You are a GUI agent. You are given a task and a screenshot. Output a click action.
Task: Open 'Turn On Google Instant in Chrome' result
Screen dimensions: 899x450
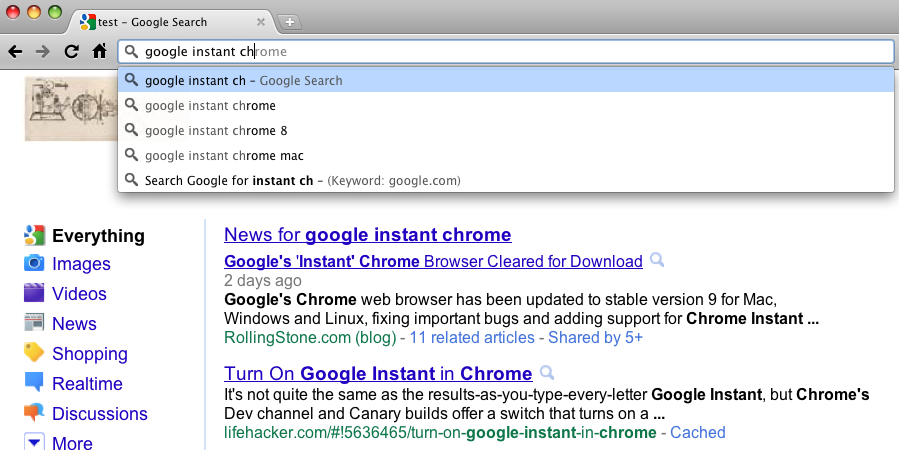click(378, 374)
